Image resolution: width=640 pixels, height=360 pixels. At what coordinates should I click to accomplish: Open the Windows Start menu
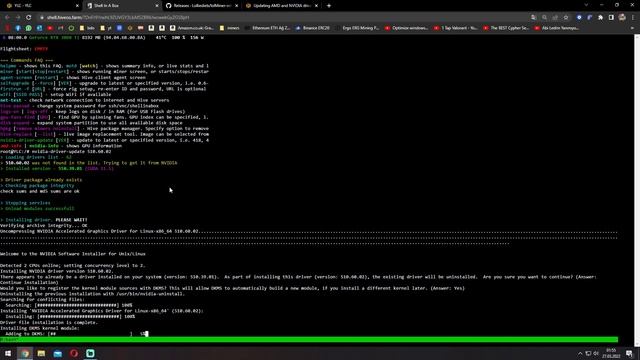(x=8, y=353)
